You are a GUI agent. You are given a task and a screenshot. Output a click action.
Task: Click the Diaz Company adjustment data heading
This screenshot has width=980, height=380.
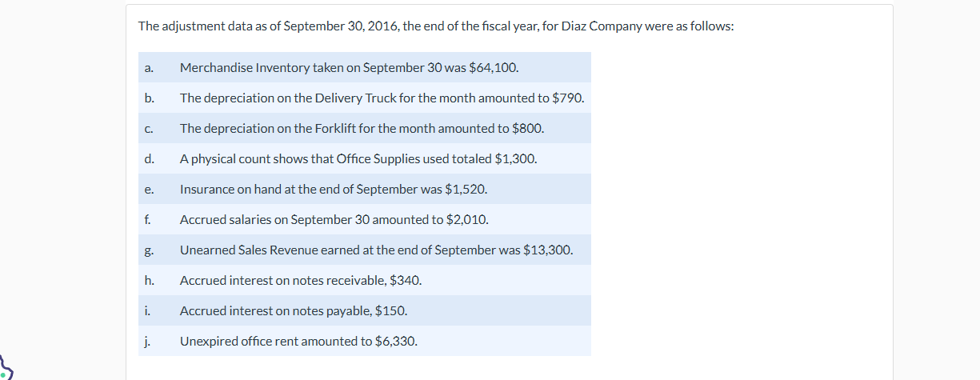pos(436,26)
